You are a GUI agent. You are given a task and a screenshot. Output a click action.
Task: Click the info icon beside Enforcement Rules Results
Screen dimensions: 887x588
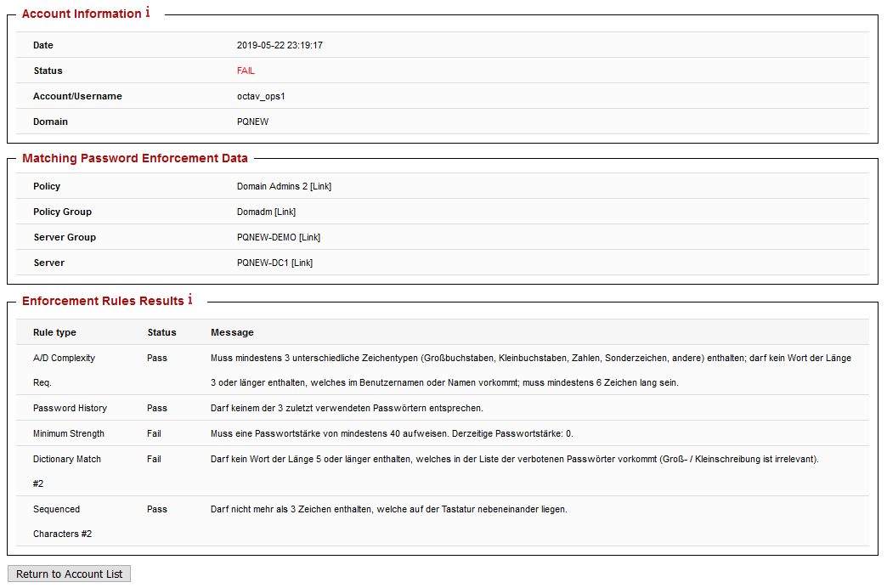[x=189, y=299]
